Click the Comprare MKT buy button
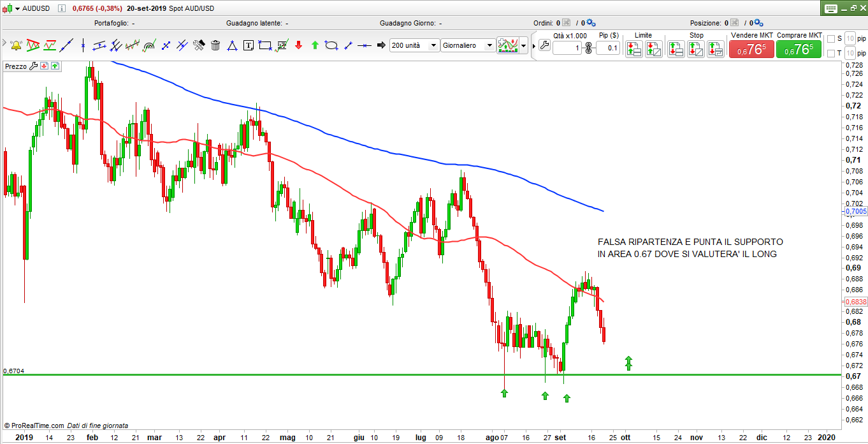The height and width of the screenshot is (444, 868). pos(799,48)
